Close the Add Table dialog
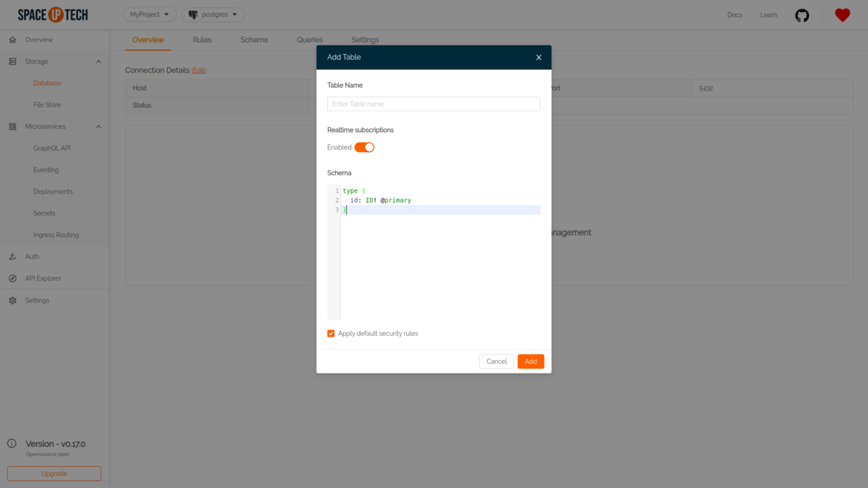This screenshot has width=868, height=488. pyautogui.click(x=539, y=58)
